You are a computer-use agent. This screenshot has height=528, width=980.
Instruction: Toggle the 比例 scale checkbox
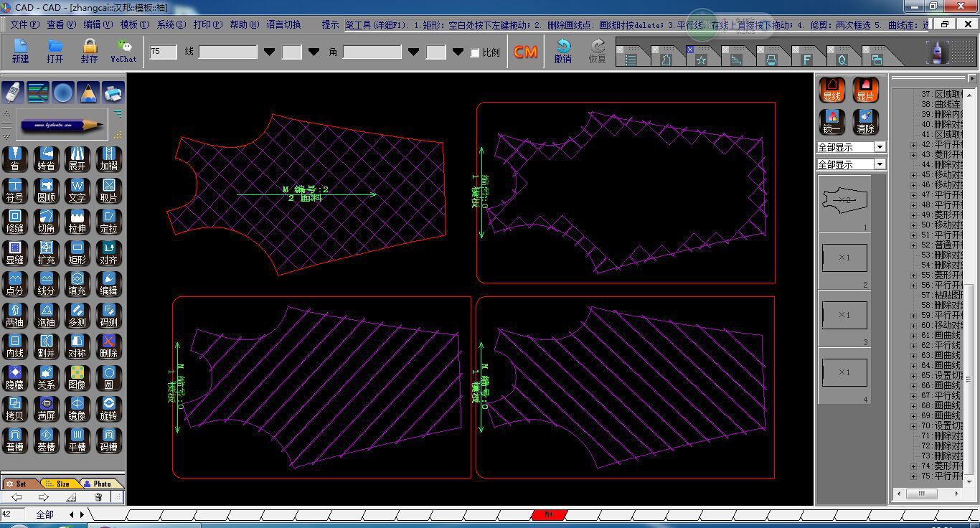pos(475,53)
